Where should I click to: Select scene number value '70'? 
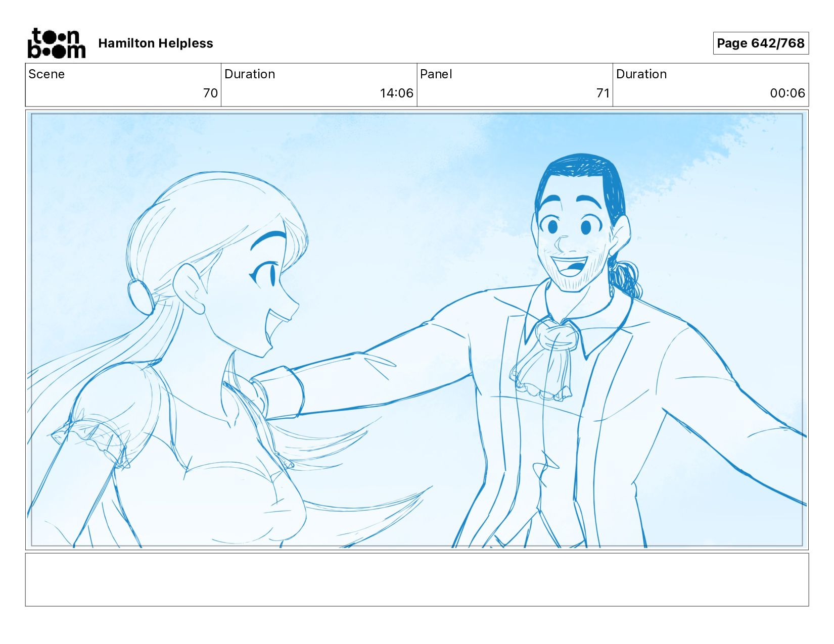pos(210,93)
